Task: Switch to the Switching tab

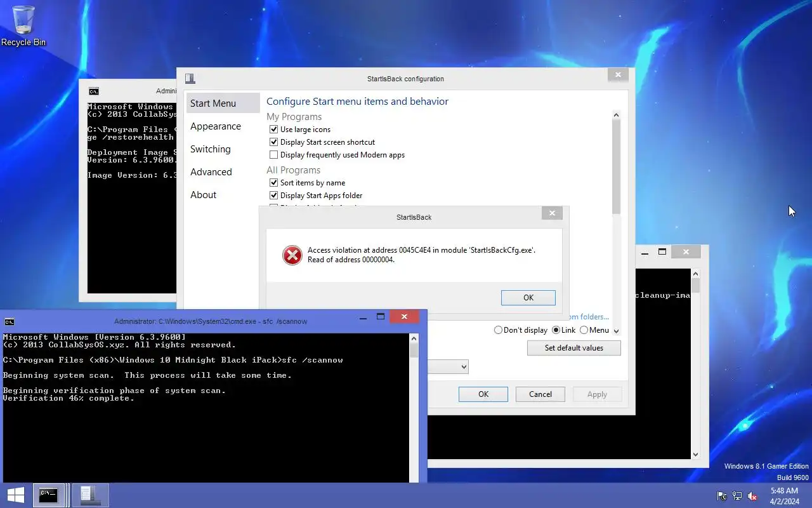Action: pos(223,149)
